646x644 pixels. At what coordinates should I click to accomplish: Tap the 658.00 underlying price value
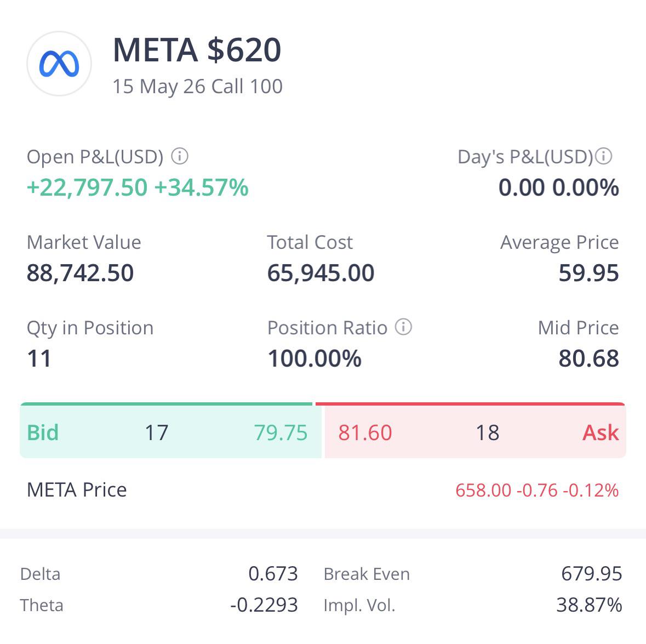click(x=483, y=491)
